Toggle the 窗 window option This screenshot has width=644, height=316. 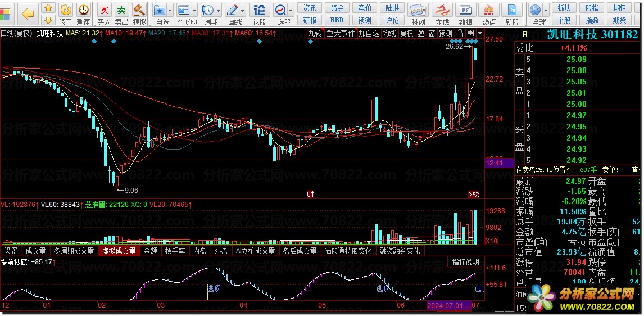(432, 33)
